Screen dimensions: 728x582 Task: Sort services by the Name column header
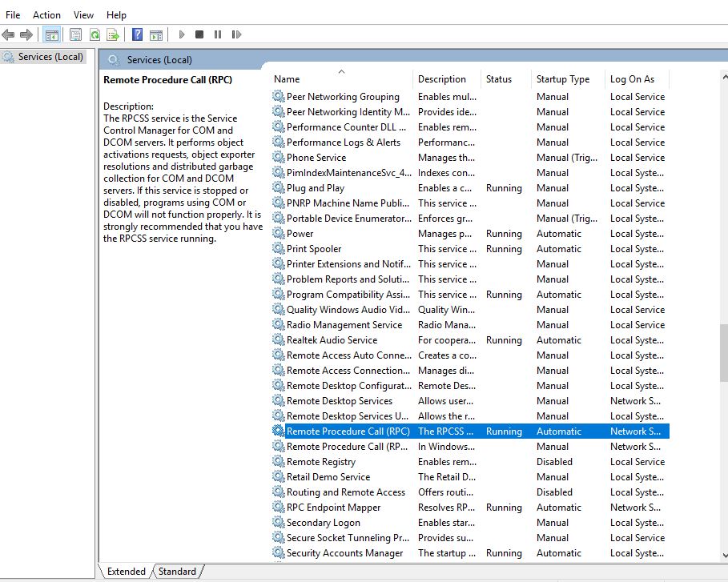pyautogui.click(x=287, y=79)
